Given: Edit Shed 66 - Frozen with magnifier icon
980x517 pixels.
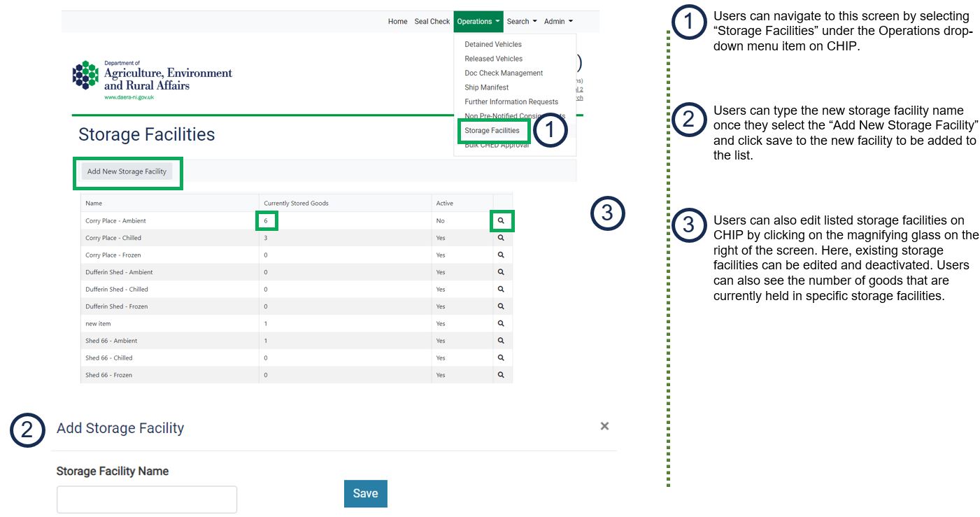Looking at the screenshot, I should click(501, 375).
